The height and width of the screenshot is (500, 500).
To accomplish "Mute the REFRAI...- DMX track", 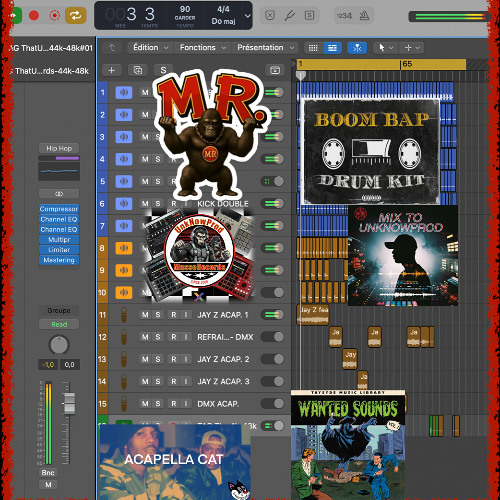I will 145,337.
